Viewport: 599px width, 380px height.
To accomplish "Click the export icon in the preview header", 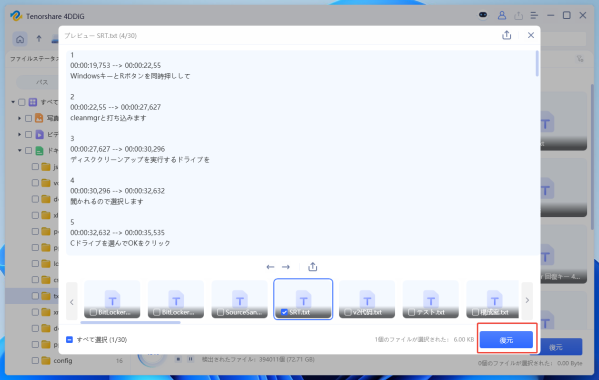I will point(507,35).
